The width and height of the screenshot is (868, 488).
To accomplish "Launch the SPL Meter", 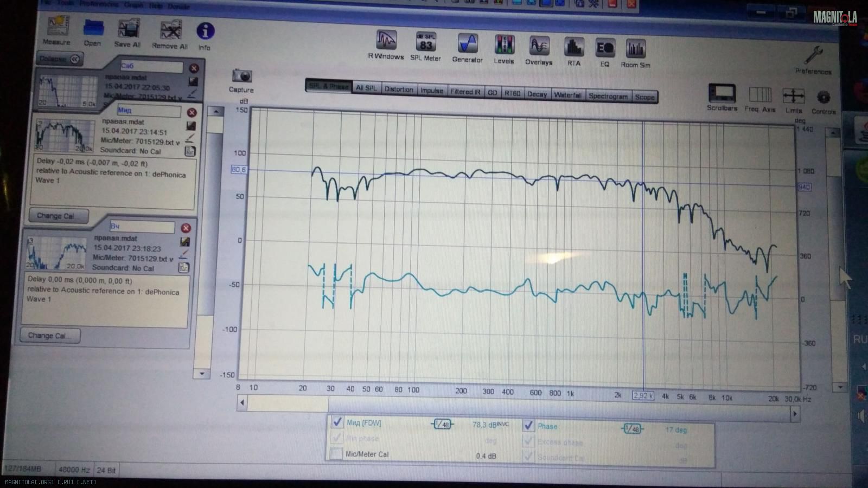I will (x=426, y=47).
